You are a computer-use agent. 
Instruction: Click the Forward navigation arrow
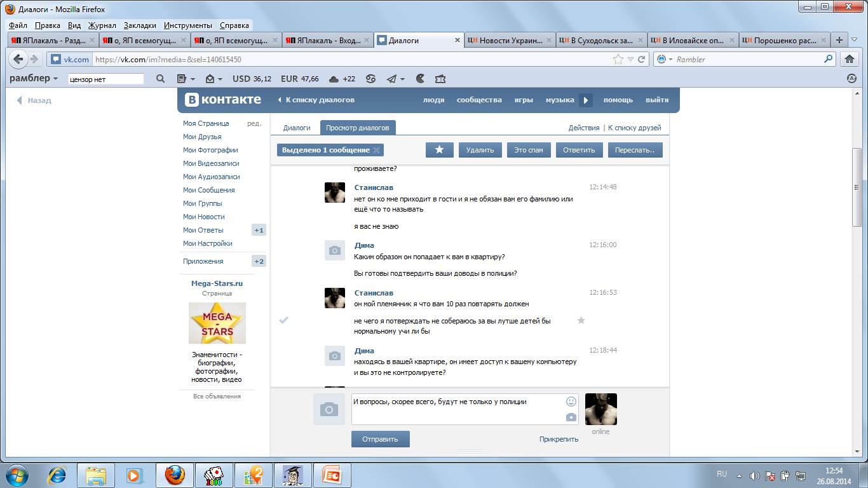point(35,59)
